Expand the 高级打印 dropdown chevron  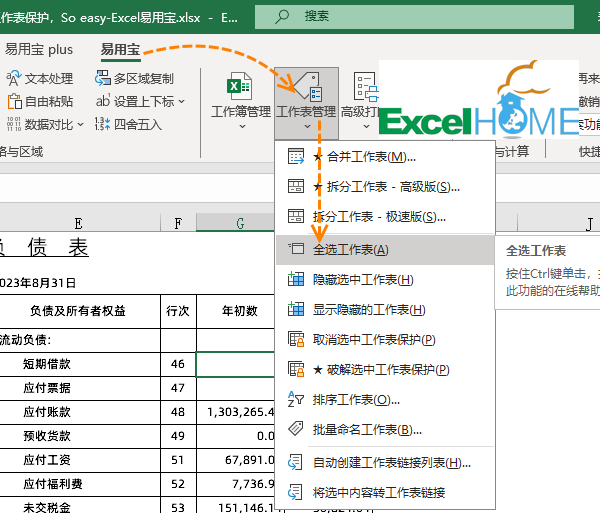(x=366, y=126)
